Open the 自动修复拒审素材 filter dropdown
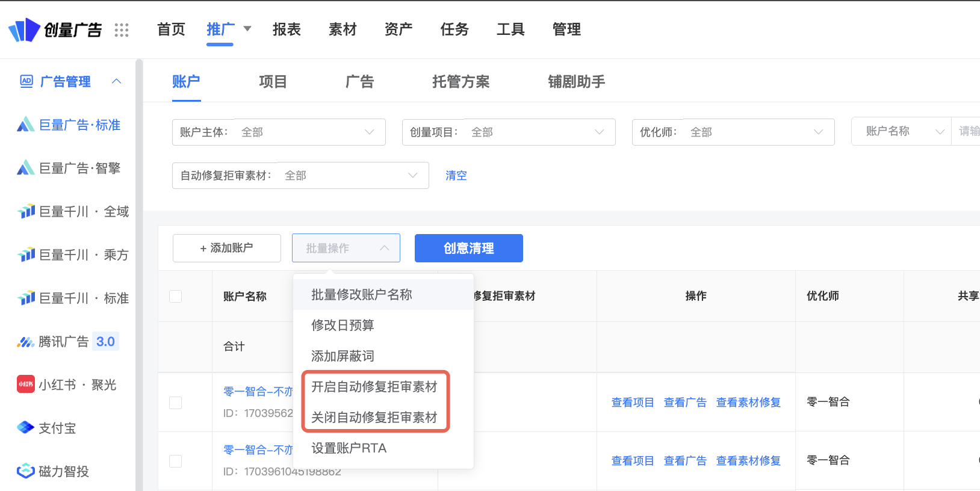The height and width of the screenshot is (491, 980). (300, 176)
